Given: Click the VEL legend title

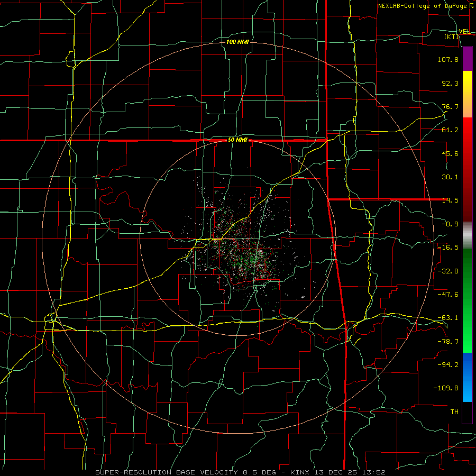Looking at the screenshot, I should pyautogui.click(x=464, y=32).
